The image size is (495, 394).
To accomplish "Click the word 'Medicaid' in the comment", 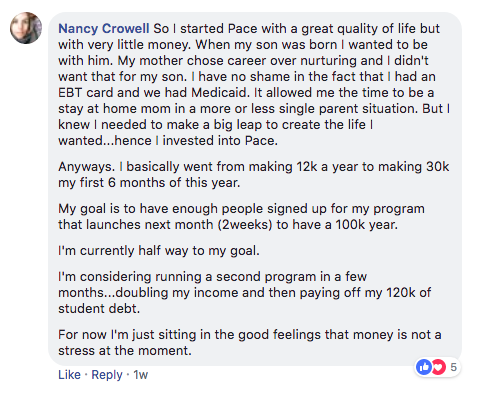I will [x=220, y=93].
